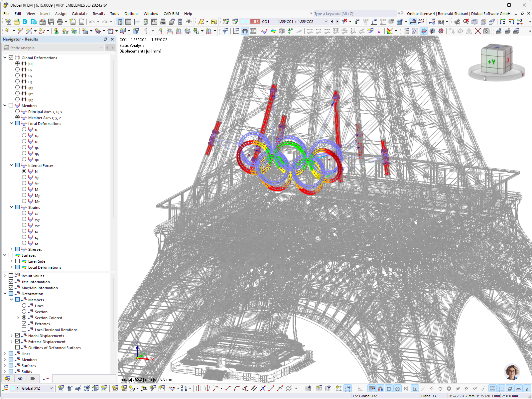The image size is (532, 399).
Task: Click the Undo arrow icon
Action: pyautogui.click(x=92, y=22)
